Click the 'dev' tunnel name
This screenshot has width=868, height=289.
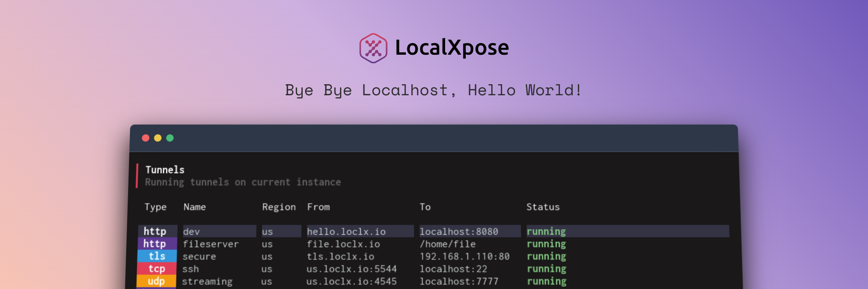[191, 231]
